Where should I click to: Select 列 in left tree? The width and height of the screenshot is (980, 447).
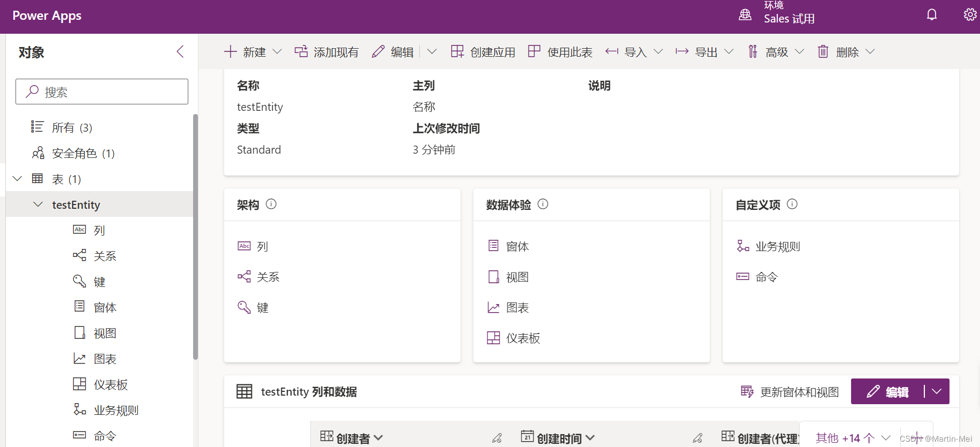click(99, 230)
